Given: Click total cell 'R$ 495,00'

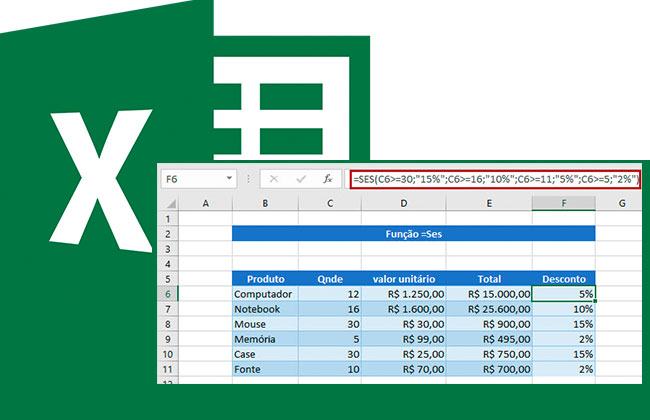Looking at the screenshot, I should (489, 339).
